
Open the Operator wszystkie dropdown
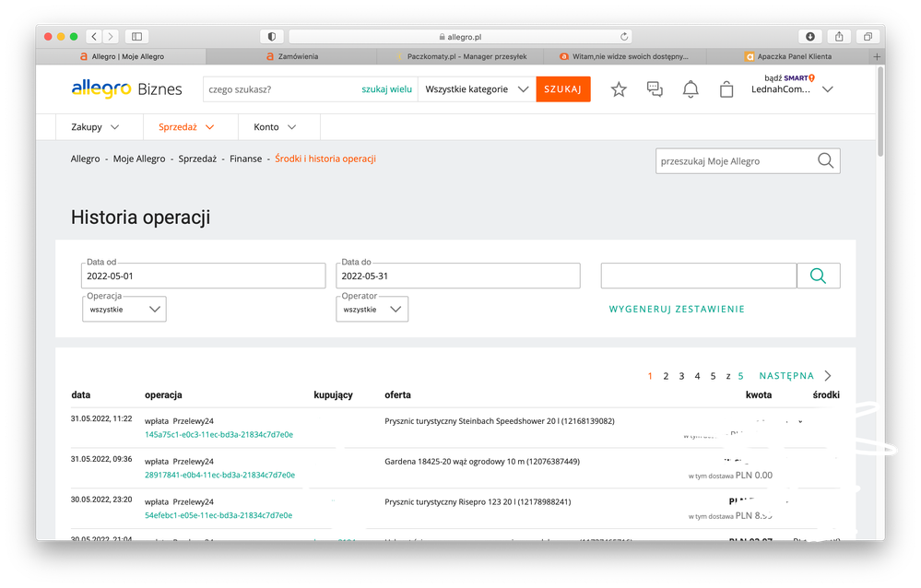click(x=372, y=310)
